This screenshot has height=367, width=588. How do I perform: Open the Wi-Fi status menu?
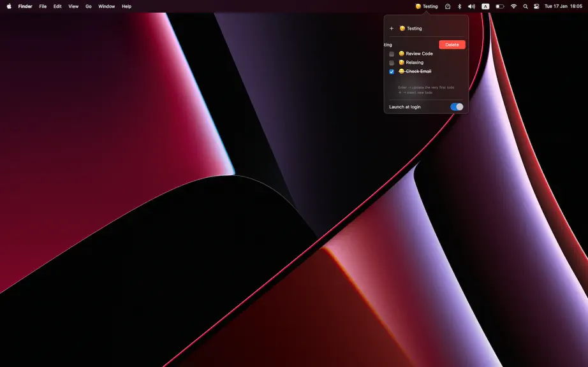pos(514,6)
